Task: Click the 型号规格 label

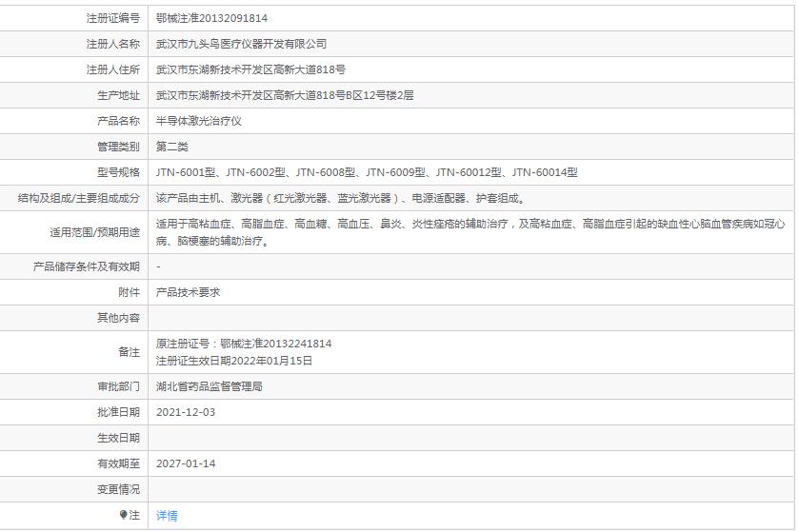Action: click(119, 172)
